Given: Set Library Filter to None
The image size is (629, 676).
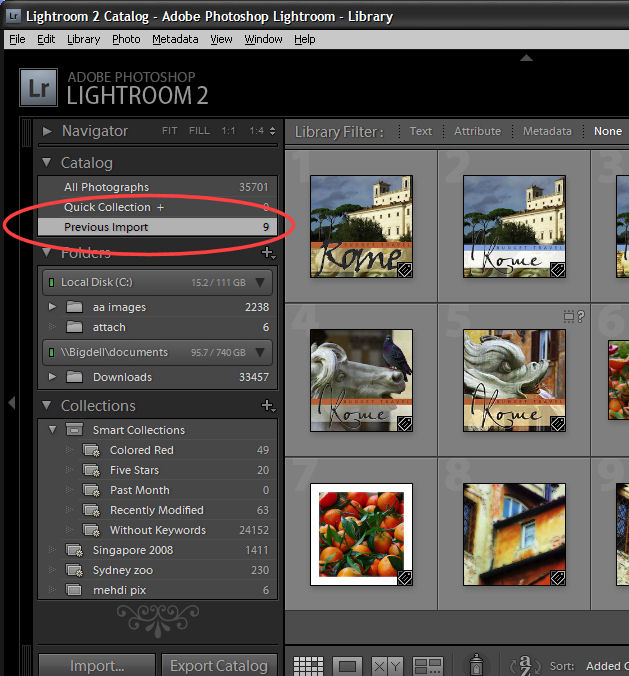Looking at the screenshot, I should click(607, 131).
